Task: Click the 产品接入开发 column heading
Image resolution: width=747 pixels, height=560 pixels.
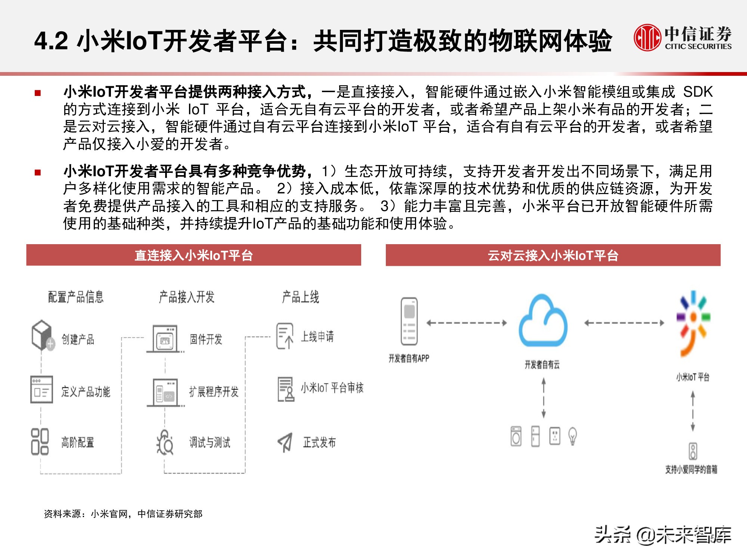Action: click(x=187, y=297)
